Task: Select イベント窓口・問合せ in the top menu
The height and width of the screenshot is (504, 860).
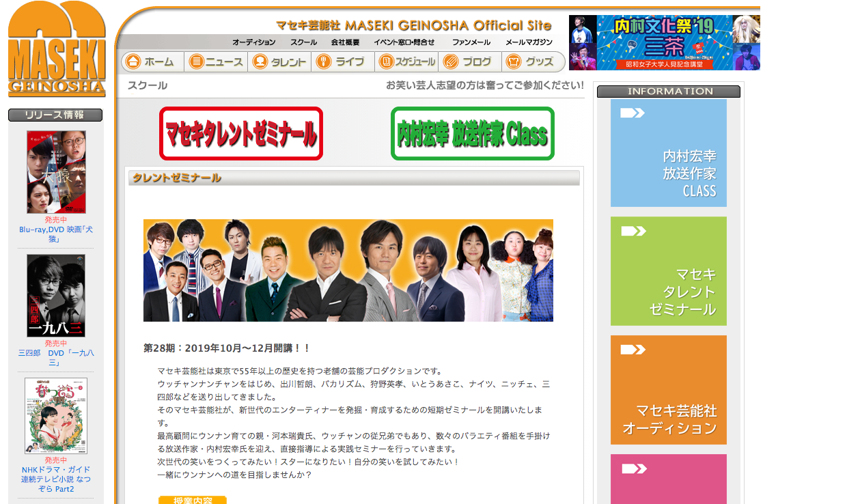Action: coord(404,42)
